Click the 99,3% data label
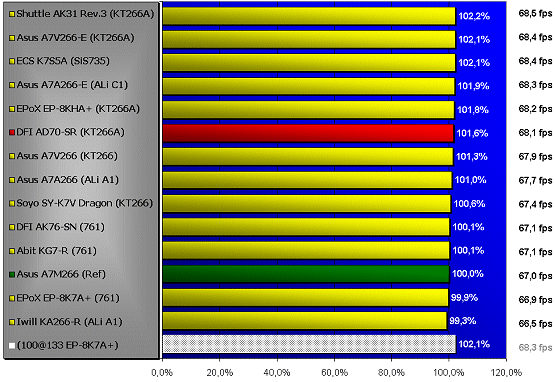 pos(463,321)
